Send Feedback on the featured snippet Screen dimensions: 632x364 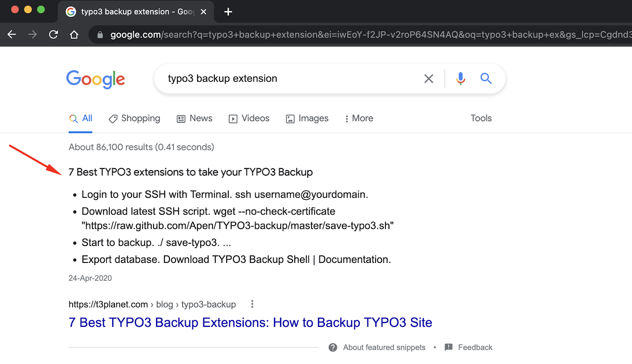click(475, 347)
